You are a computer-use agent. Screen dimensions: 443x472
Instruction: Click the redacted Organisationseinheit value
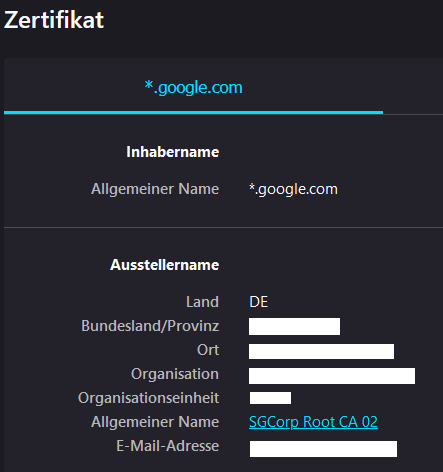270,398
